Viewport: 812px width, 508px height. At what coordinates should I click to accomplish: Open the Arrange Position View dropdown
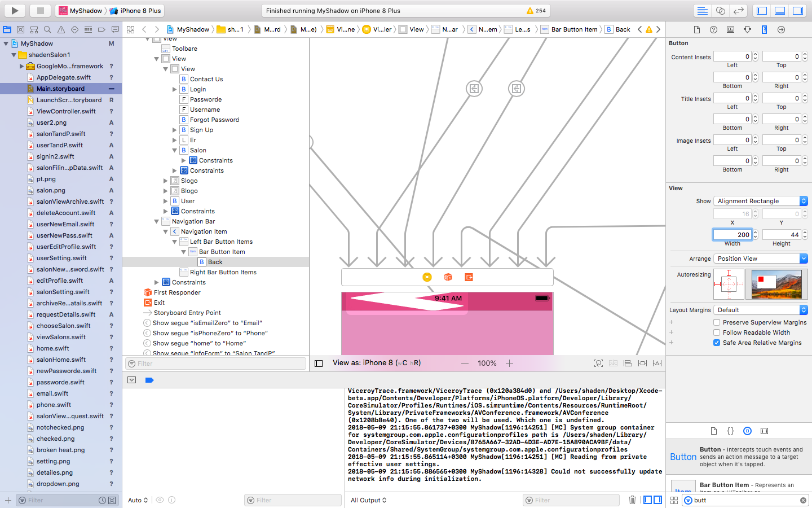761,259
